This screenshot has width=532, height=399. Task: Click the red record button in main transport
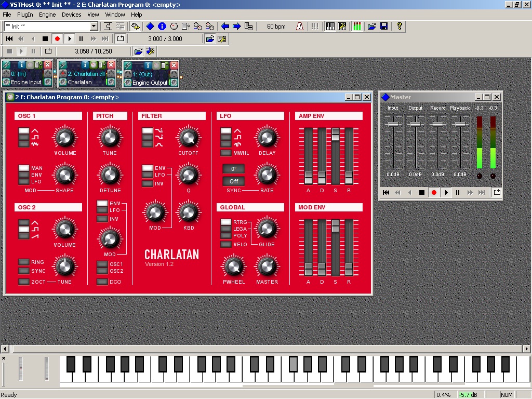[57, 38]
